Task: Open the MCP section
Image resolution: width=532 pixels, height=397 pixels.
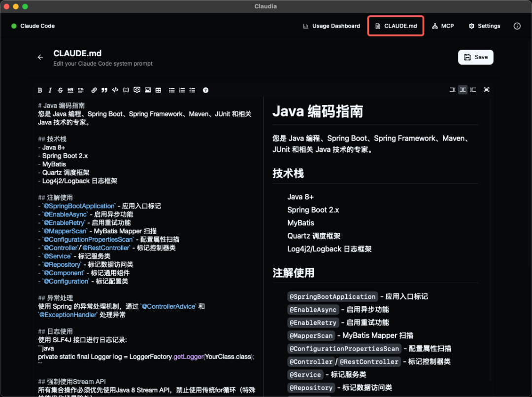Action: (443, 26)
